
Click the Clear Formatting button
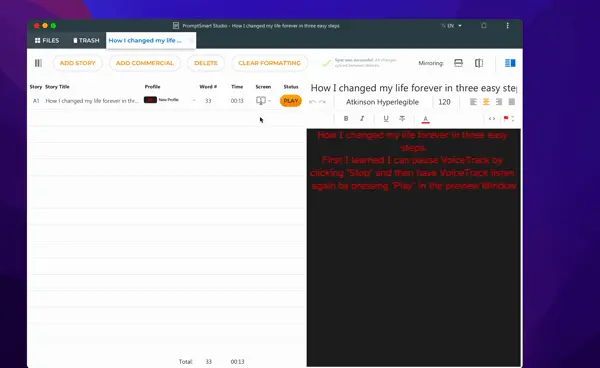click(x=269, y=63)
